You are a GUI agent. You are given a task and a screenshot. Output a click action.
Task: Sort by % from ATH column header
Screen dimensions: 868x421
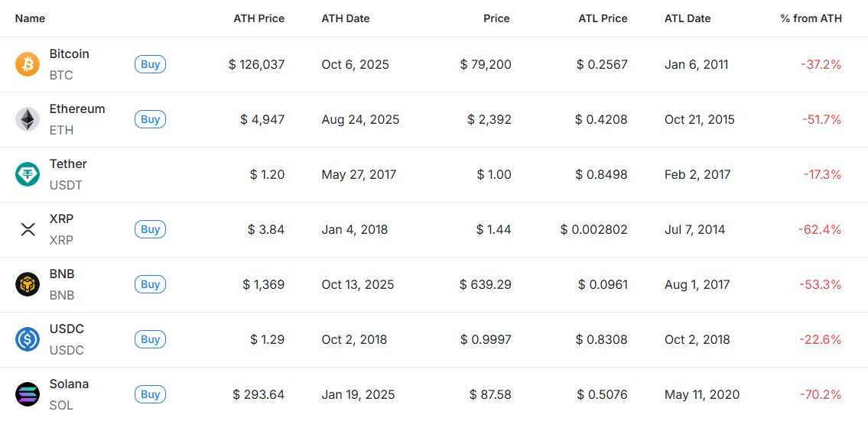(x=811, y=18)
